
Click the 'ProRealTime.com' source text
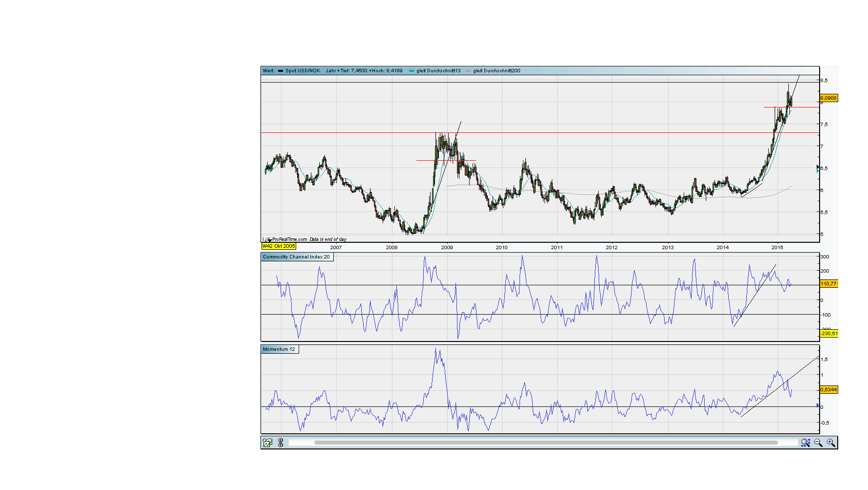point(289,239)
